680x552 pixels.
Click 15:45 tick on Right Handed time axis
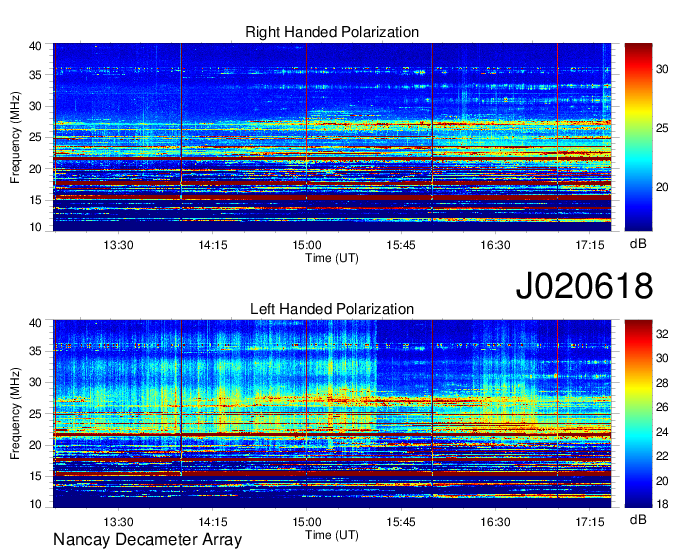pos(401,245)
